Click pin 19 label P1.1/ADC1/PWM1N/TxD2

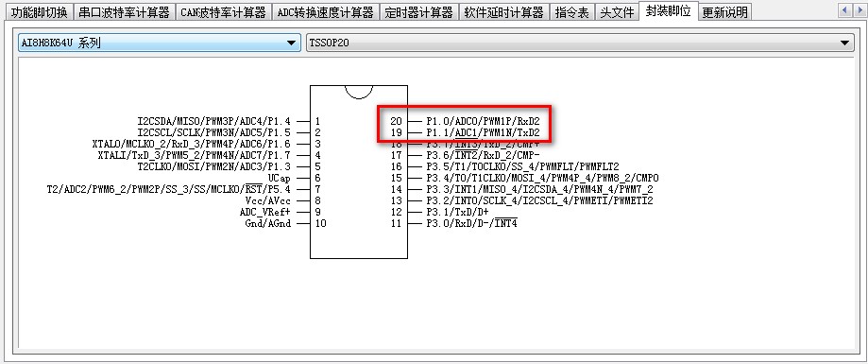(483, 132)
